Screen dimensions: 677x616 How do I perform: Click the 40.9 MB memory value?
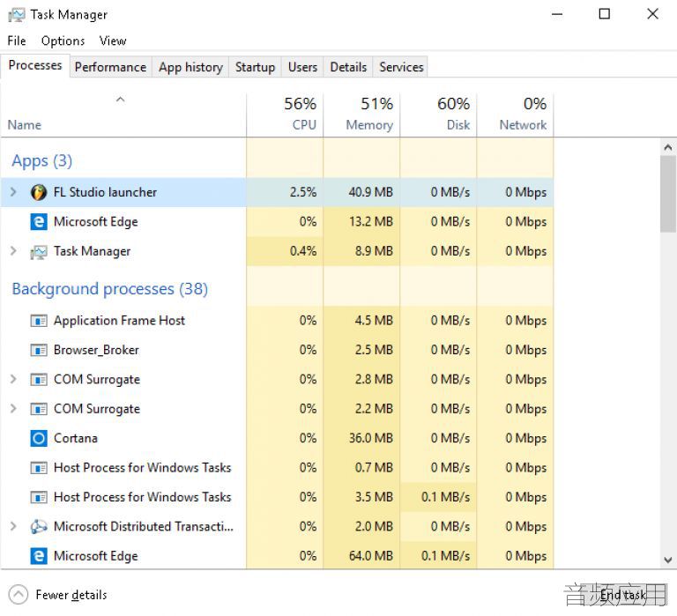pyautogui.click(x=371, y=192)
